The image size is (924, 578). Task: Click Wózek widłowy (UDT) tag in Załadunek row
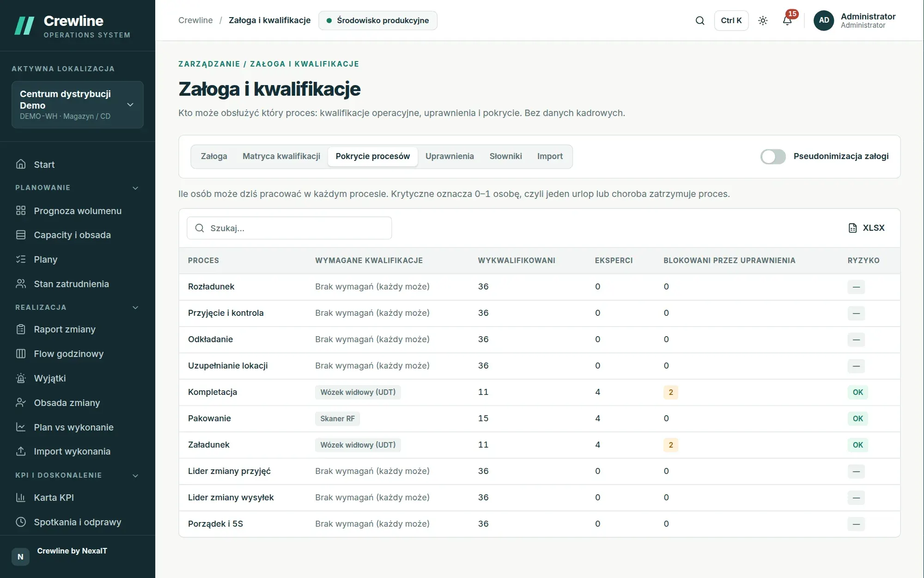[x=358, y=445]
